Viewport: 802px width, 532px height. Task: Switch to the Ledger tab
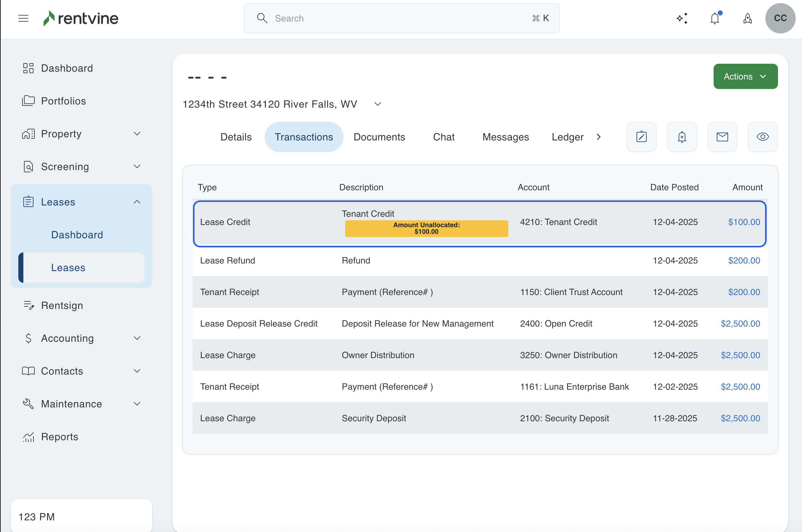(567, 137)
